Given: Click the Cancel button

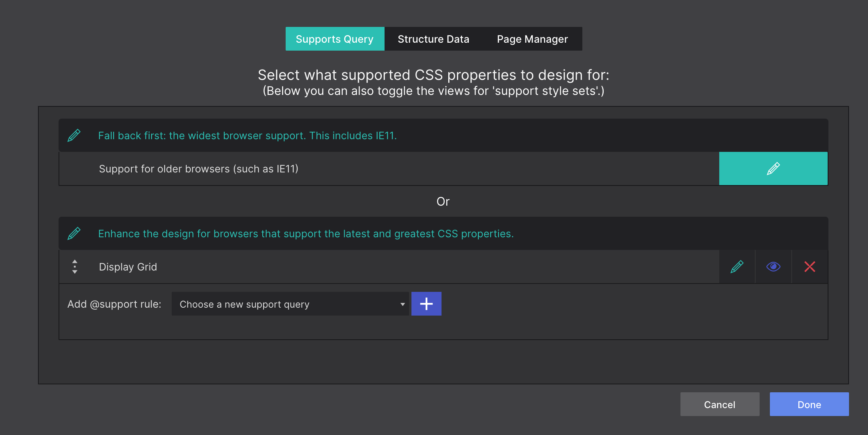Looking at the screenshot, I should coord(720,404).
